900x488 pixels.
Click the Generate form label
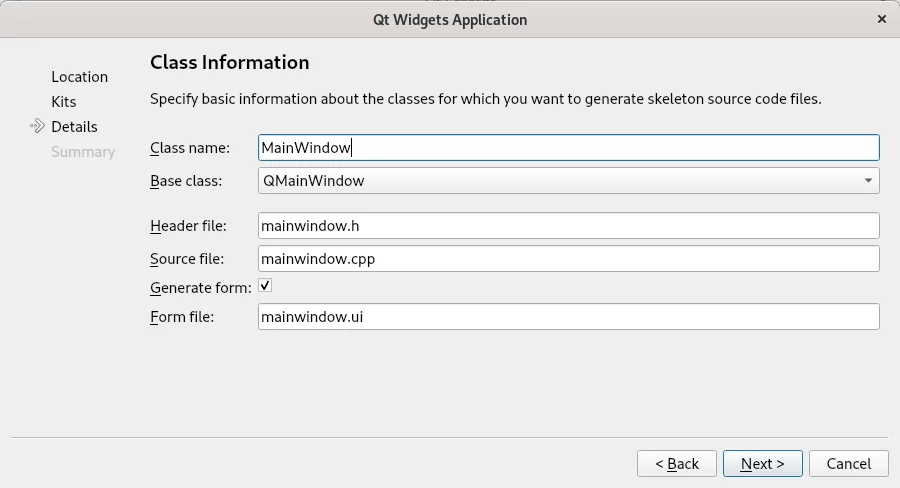201,288
